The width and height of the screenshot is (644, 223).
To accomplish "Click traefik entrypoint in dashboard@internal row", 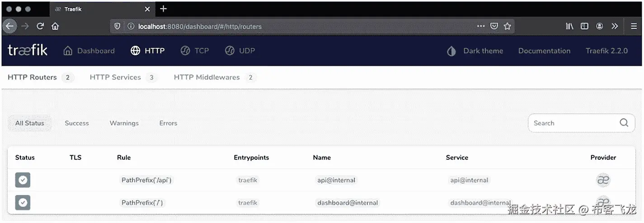I will [x=248, y=203].
